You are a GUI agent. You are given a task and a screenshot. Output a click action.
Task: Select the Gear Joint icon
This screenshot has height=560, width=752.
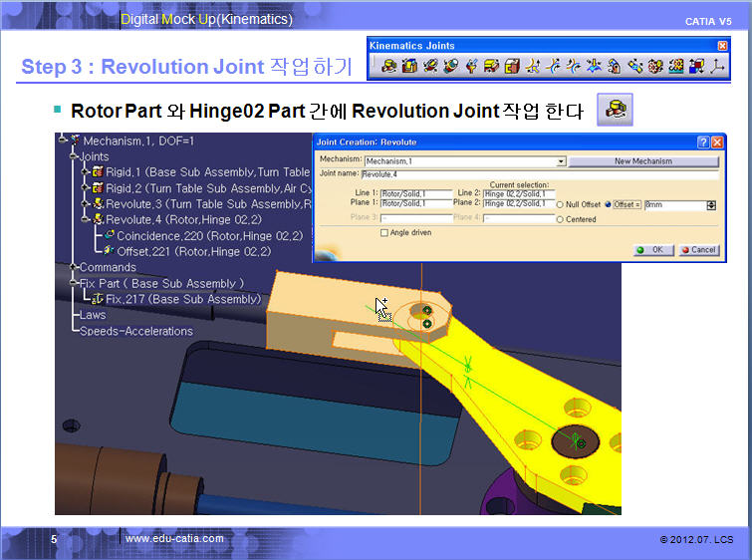coord(655,67)
